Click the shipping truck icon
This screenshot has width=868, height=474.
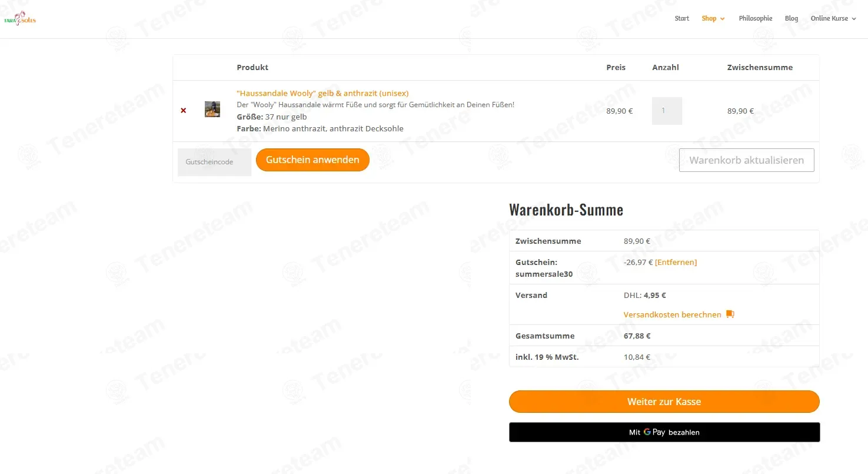(730, 314)
